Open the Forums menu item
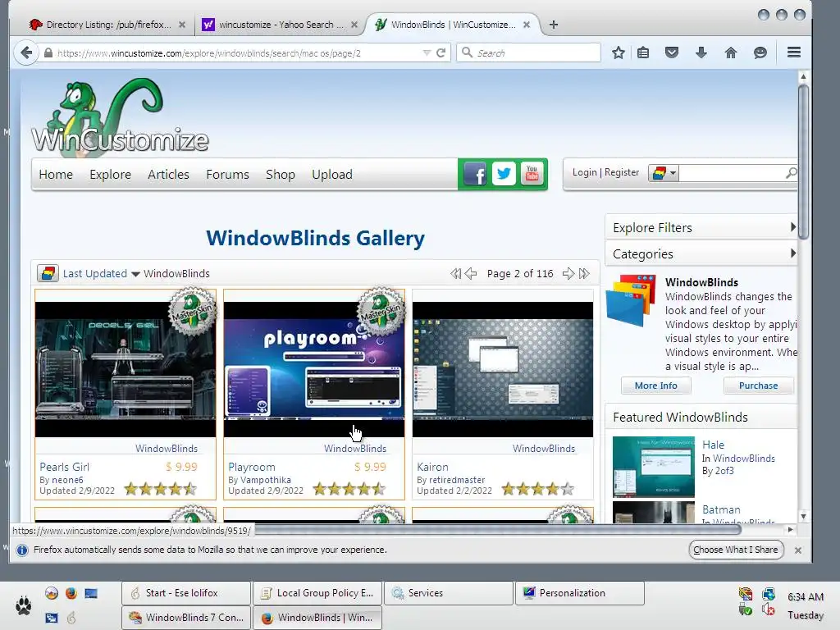This screenshot has height=630, width=840. pos(228,175)
